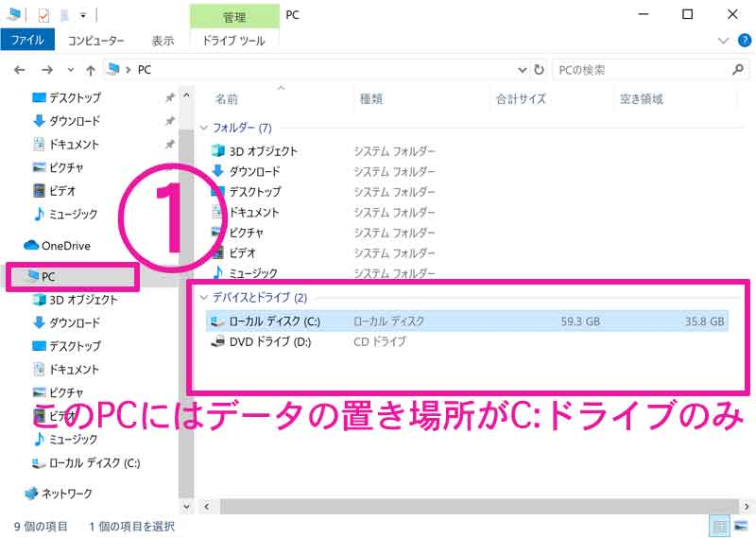Click the search magnifier icon
Viewport: 756px width, 538px height.
[x=738, y=70]
